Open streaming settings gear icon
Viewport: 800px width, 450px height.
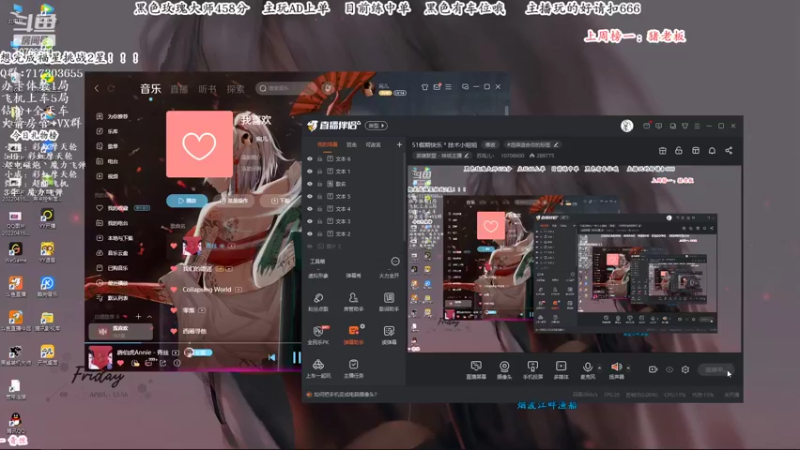pyautogui.click(x=685, y=369)
